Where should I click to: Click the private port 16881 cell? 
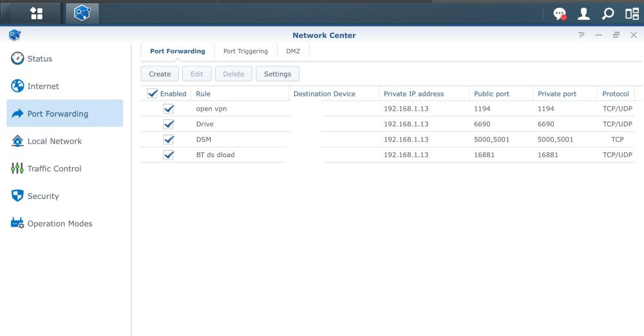pos(548,155)
